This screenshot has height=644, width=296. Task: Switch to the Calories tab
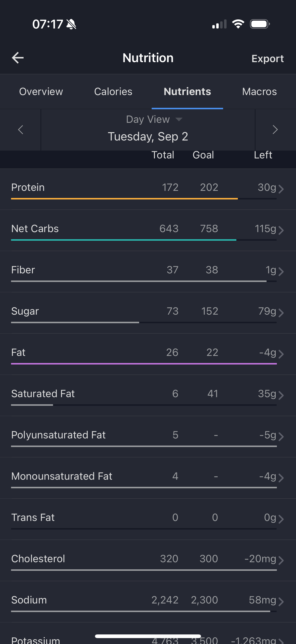pyautogui.click(x=113, y=92)
